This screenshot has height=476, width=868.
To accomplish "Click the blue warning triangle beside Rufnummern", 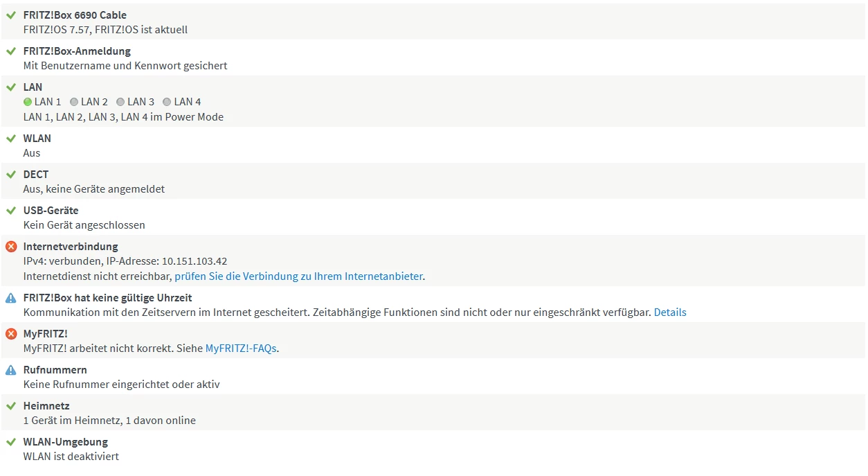I will click(10, 370).
